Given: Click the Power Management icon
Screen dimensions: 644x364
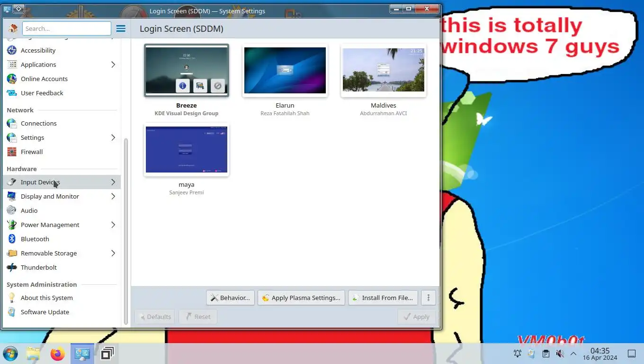Looking at the screenshot, I should click(12, 225).
